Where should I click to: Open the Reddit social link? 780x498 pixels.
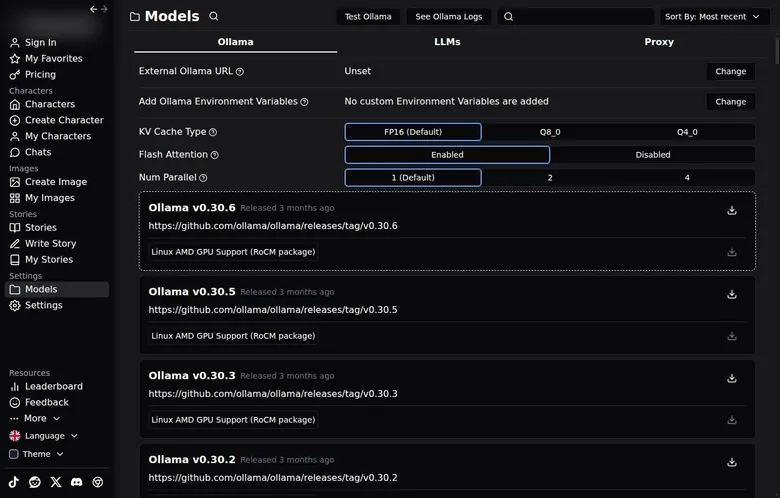coord(35,482)
